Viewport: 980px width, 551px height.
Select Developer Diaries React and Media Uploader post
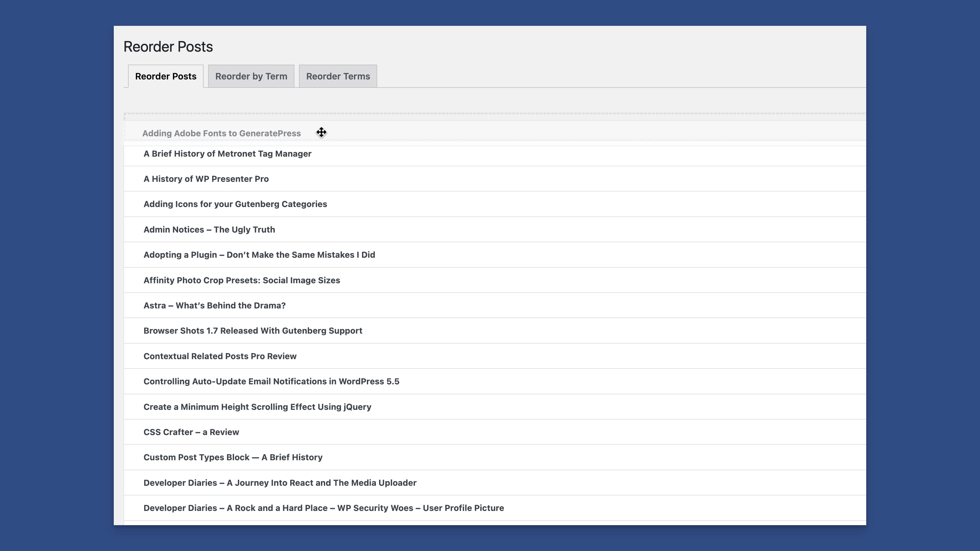[280, 483]
